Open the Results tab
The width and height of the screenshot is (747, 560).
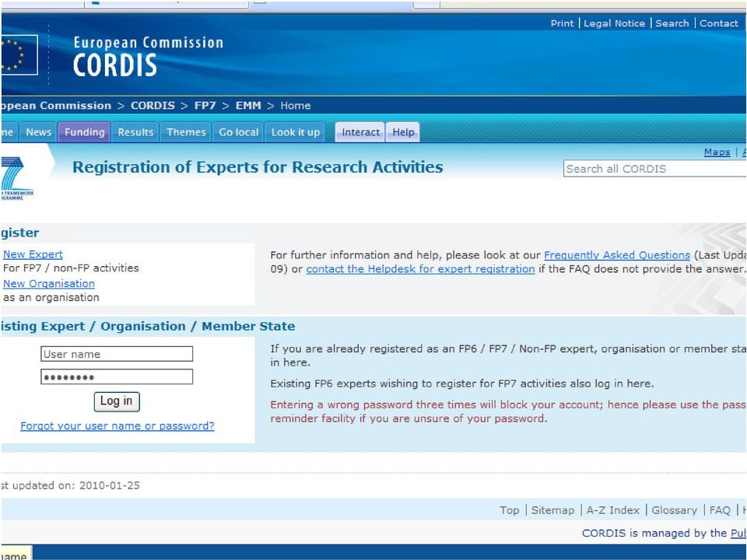pos(135,132)
